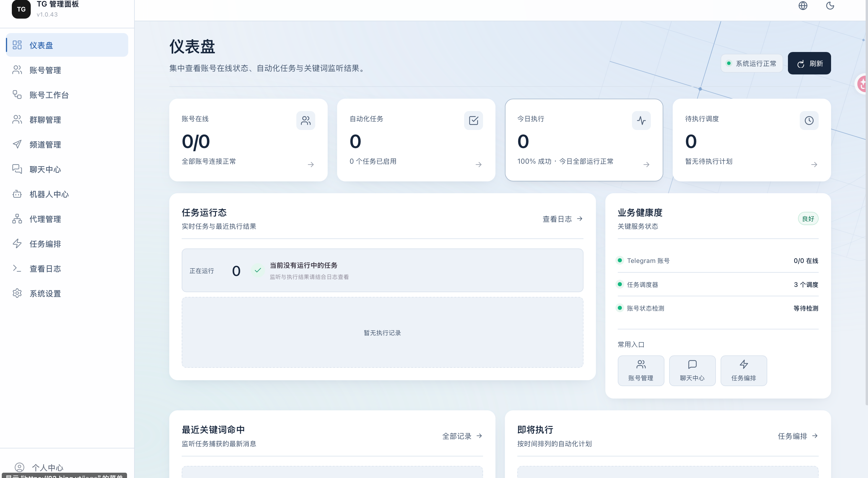This screenshot has height=478, width=868.
Task: Click the 聊天中心 shortcut in 常用入口
Action: (x=692, y=370)
